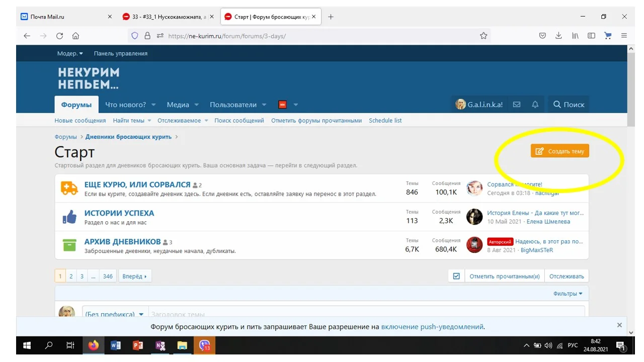This screenshot has height=362, width=644.
Task: Click the browser home icon
Action: [x=75, y=36]
